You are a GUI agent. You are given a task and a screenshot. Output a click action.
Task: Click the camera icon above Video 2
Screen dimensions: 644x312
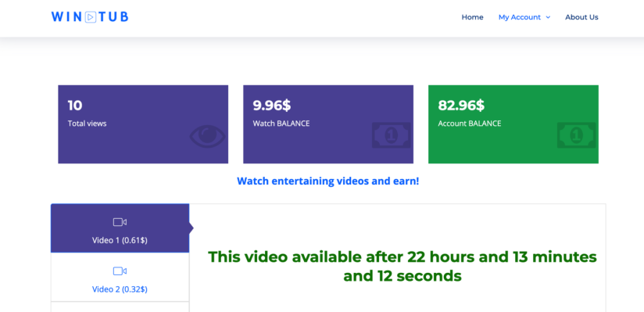(120, 271)
